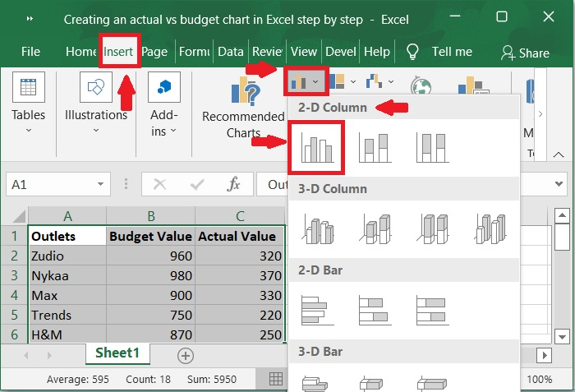The image size is (575, 392).
Task: Open the File menu
Action: (30, 51)
